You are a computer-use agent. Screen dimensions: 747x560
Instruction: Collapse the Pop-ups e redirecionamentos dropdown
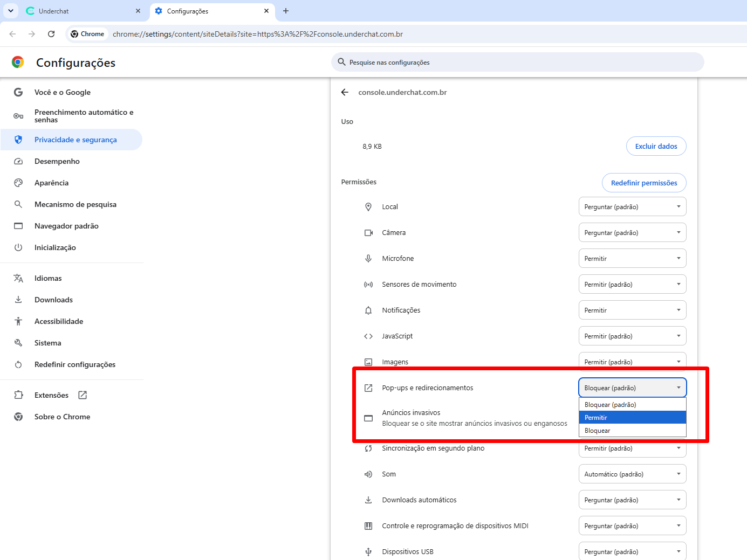click(x=632, y=388)
